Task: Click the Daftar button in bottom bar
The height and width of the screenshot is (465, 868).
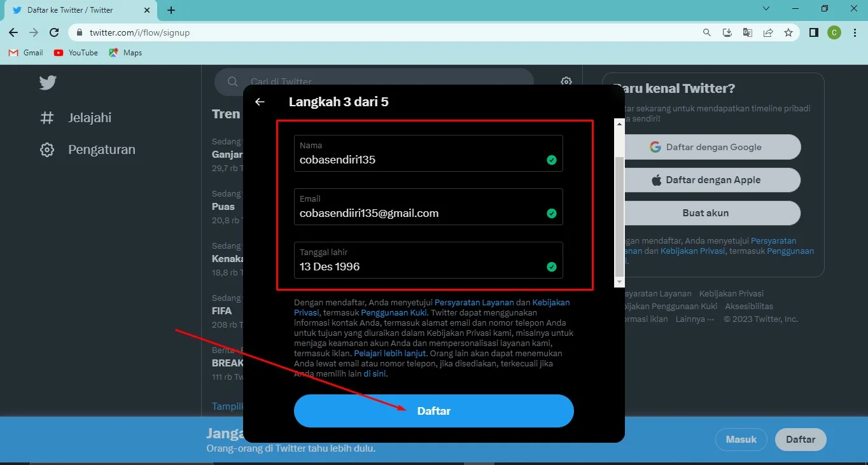Action: (x=801, y=440)
